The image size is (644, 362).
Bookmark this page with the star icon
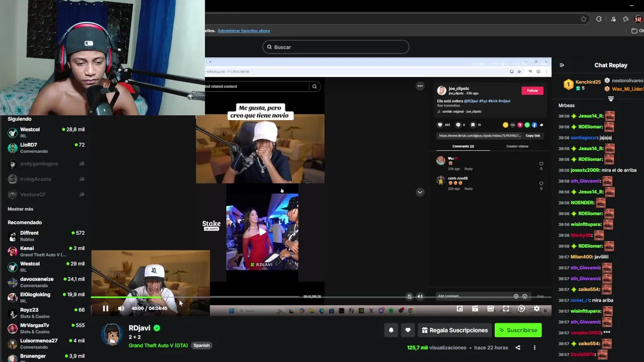point(584,19)
